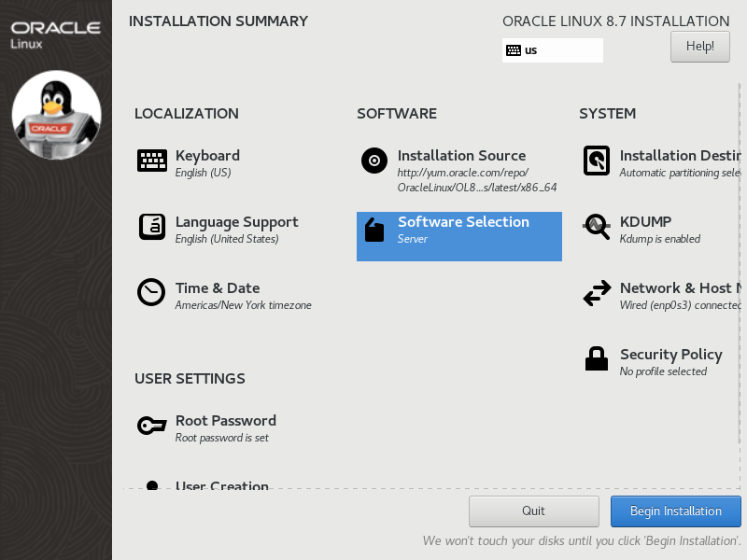The width and height of the screenshot is (747, 560).
Task: Click the 'Wired (enp0s3) connected' status text
Action: point(681,305)
